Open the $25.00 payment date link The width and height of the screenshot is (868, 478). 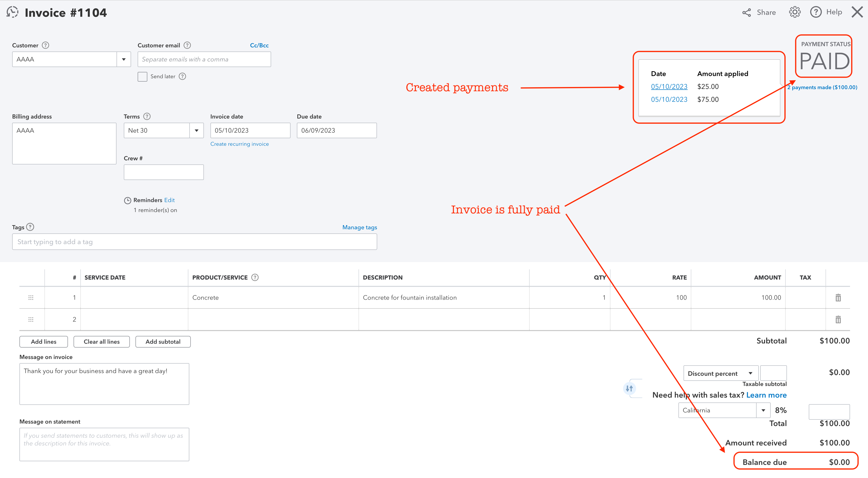(x=669, y=87)
